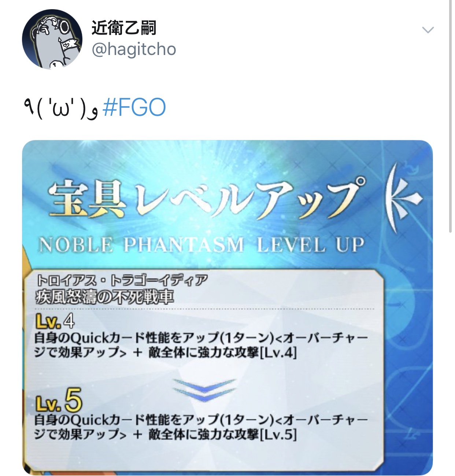This screenshot has width=455, height=476.
Task: Open the #FGO hashtag
Action: 134,107
